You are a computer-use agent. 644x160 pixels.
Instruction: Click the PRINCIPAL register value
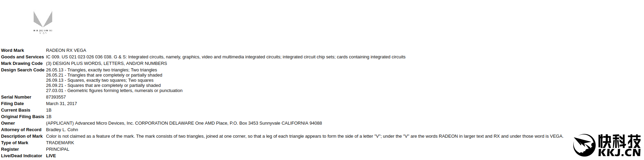[x=58, y=149]
